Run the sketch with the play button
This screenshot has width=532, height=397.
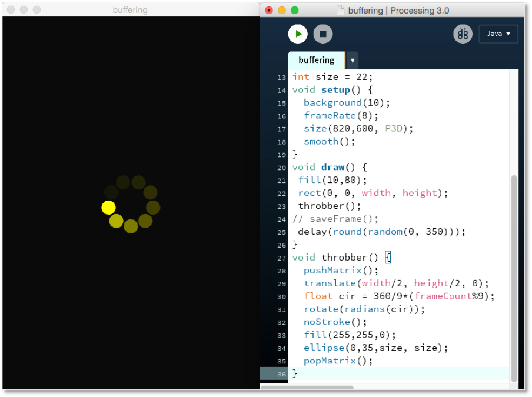[x=298, y=34]
